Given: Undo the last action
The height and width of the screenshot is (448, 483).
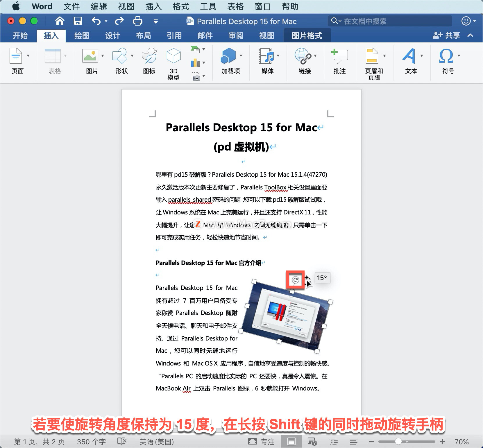Looking at the screenshot, I should pyautogui.click(x=96, y=21).
